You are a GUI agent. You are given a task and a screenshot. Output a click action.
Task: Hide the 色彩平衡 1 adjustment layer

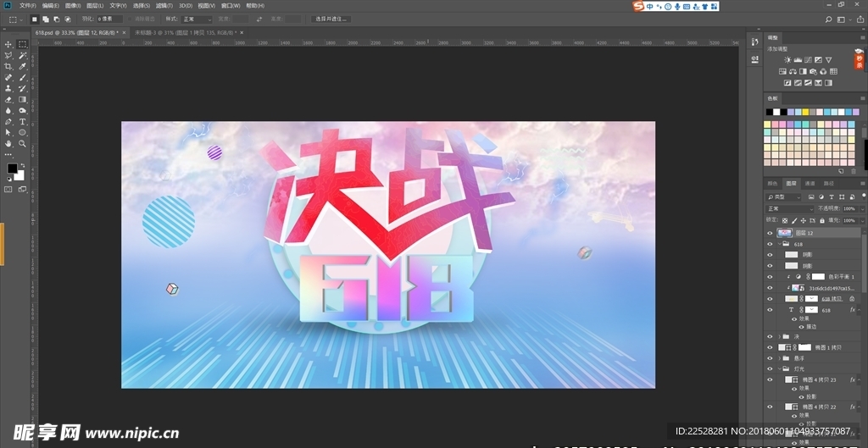pos(770,277)
